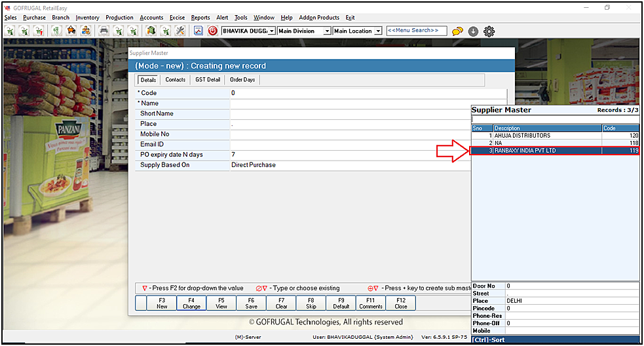Click the Name input field
Screen dimensions: 644x346
click(x=350, y=104)
